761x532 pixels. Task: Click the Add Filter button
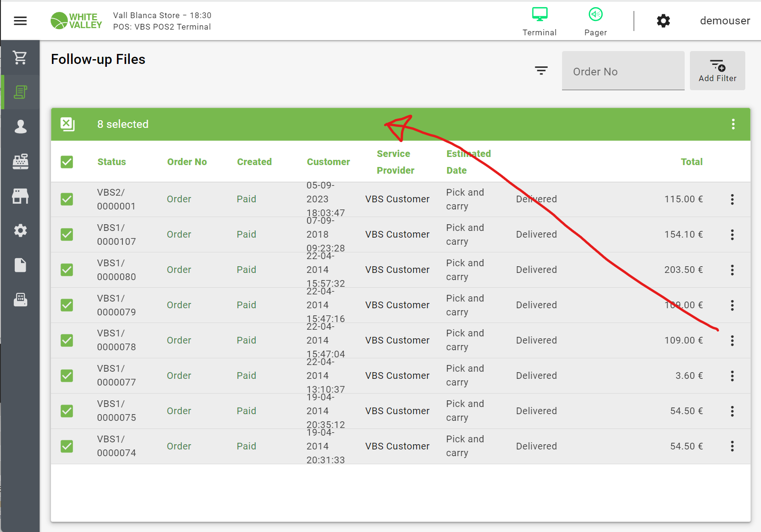(717, 71)
